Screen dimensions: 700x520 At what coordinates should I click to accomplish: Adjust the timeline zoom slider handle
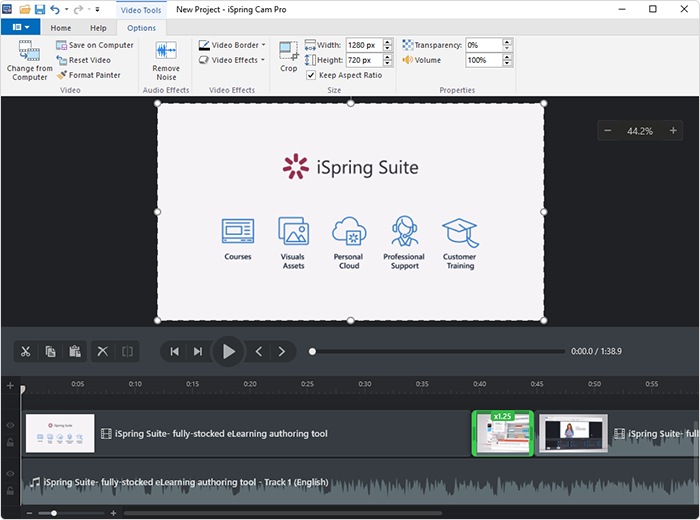[54, 513]
